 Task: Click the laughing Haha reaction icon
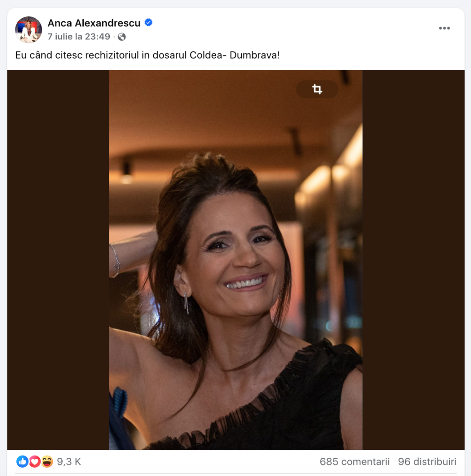[x=47, y=462]
